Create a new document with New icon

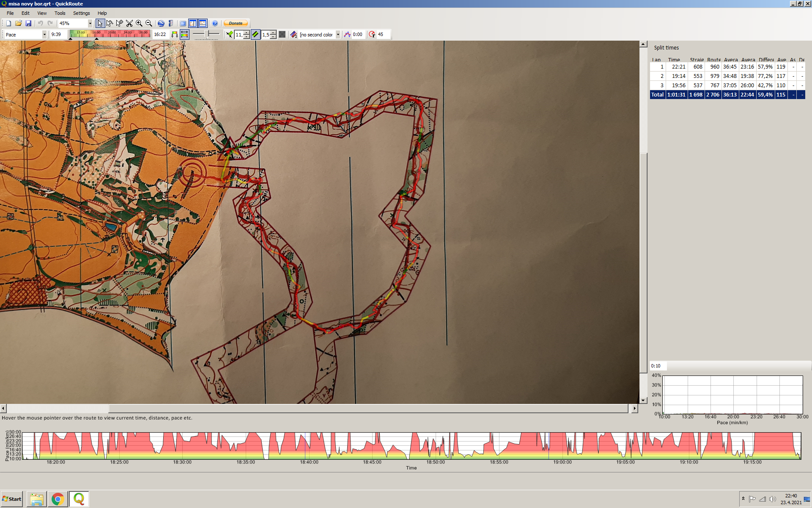pyautogui.click(x=8, y=23)
